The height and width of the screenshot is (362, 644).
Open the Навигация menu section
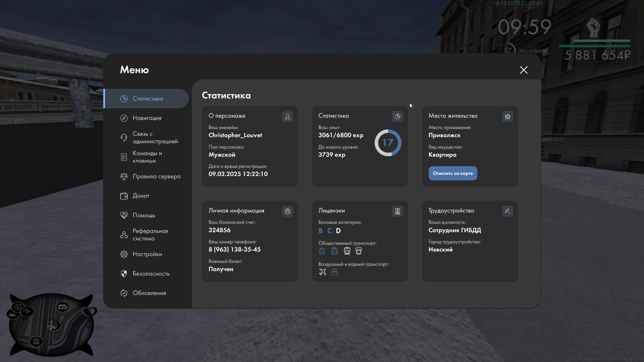tap(147, 118)
